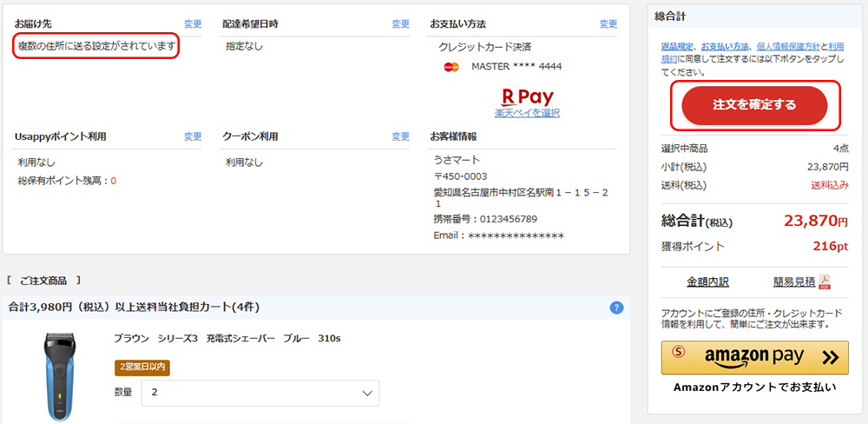Click 変更 next to クーポン利用
This screenshot has width=868, height=424.
[400, 136]
